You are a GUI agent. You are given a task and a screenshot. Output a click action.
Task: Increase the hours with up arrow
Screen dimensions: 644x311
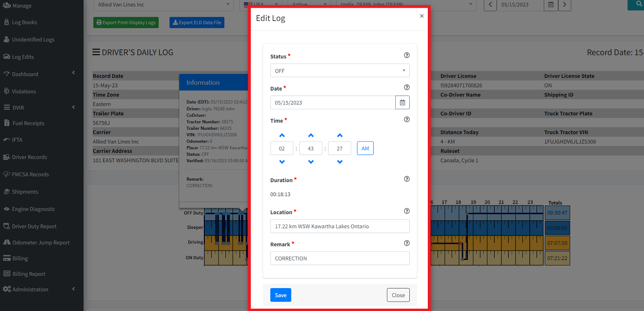click(282, 135)
